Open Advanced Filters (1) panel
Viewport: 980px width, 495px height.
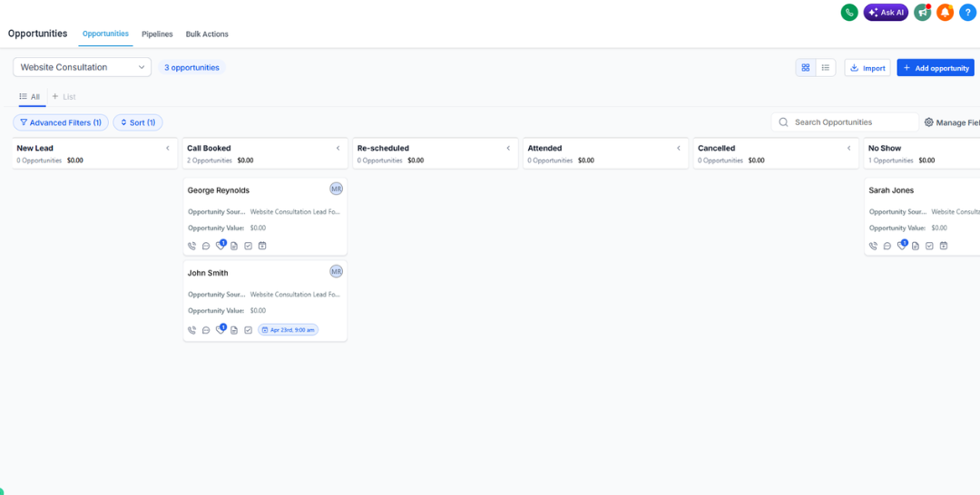tap(61, 122)
